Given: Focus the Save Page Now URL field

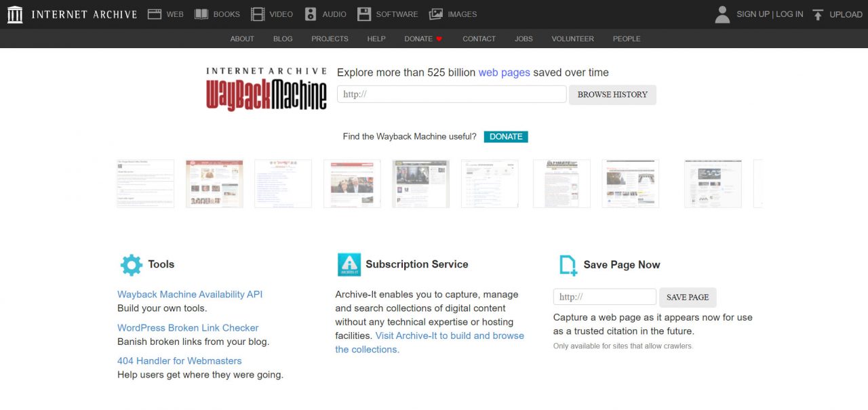Looking at the screenshot, I should coord(605,297).
